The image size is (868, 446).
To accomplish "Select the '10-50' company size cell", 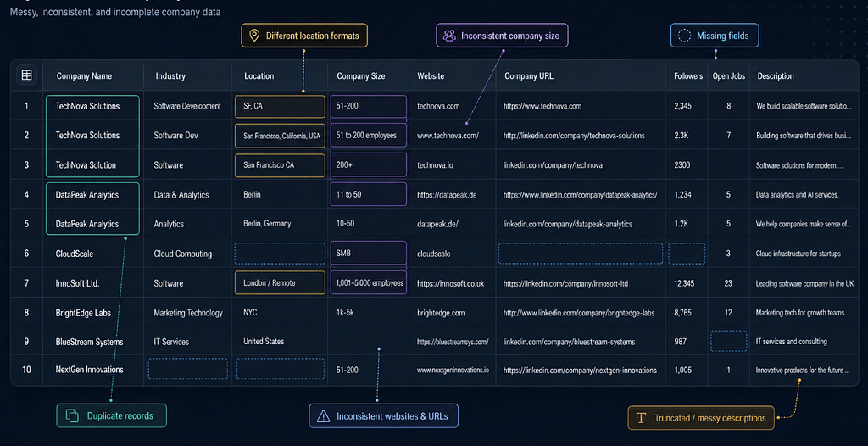I will (346, 224).
